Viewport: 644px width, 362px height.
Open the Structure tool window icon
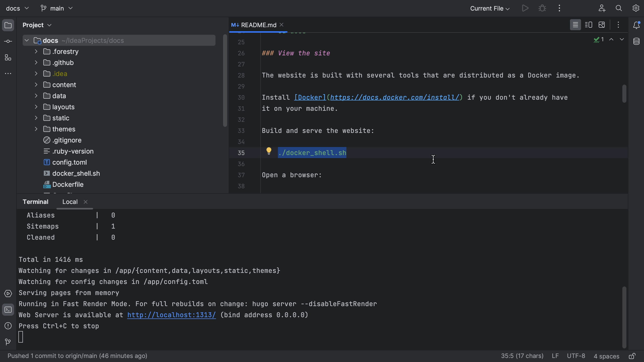[x=8, y=58]
